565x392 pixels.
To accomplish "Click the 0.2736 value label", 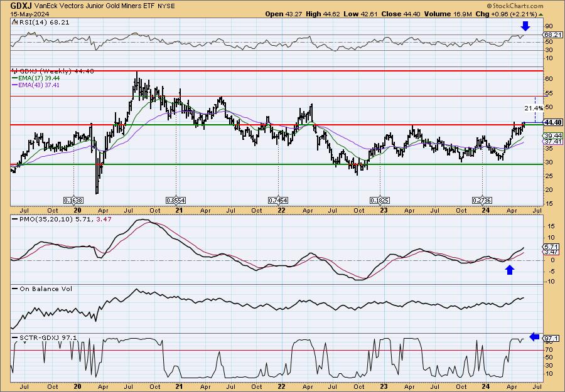I will pyautogui.click(x=482, y=200).
